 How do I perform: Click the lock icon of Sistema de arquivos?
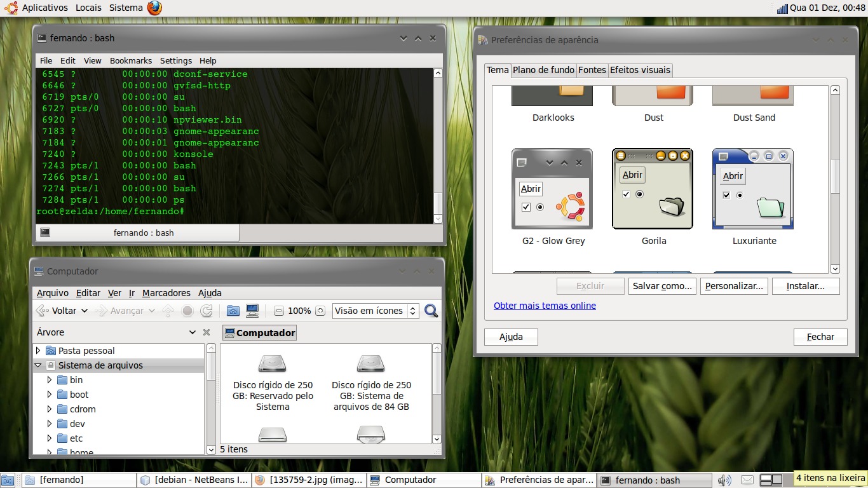50,365
